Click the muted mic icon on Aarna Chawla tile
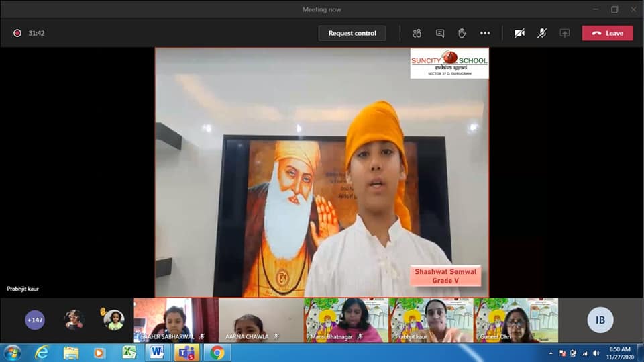Screen dimensions: 644x362 276,336
